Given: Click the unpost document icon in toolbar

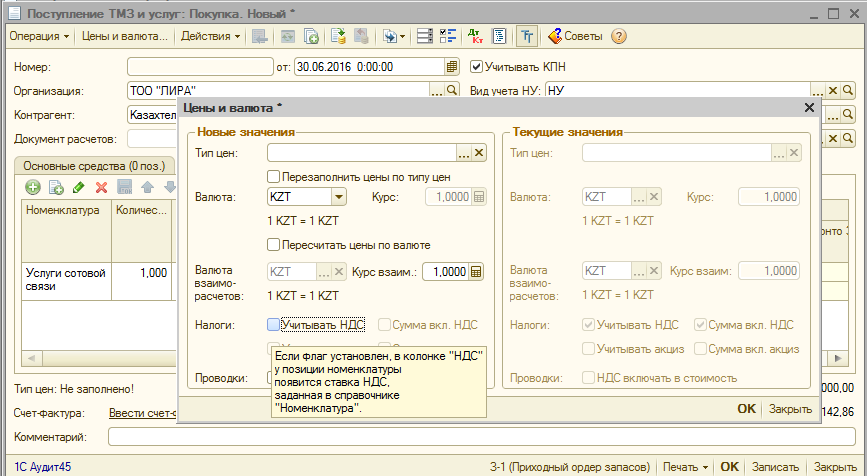Looking at the screenshot, I should click(x=361, y=36).
